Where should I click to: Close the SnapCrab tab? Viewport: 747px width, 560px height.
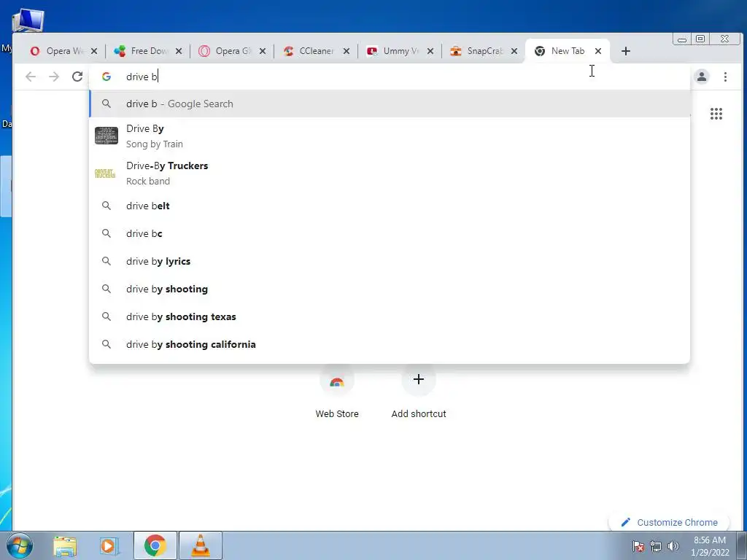point(514,51)
